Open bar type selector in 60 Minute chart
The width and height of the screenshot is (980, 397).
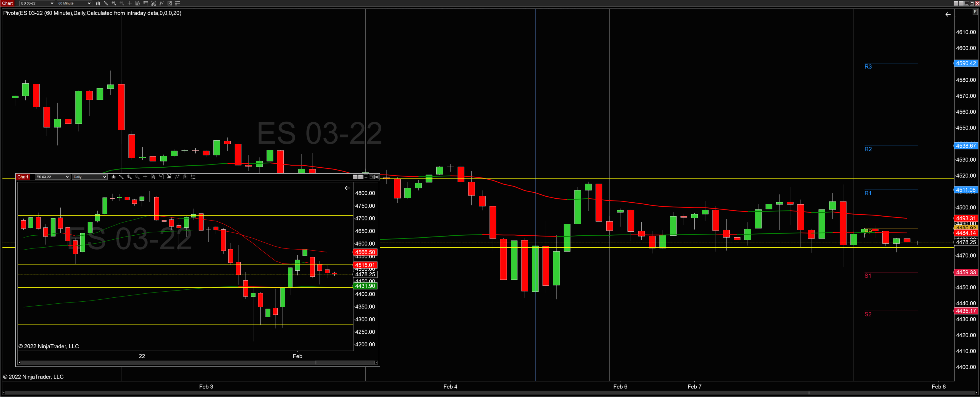[x=98, y=3]
